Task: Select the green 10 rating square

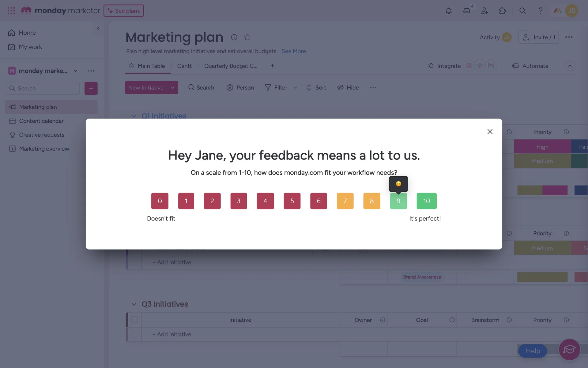Action: [x=426, y=201]
